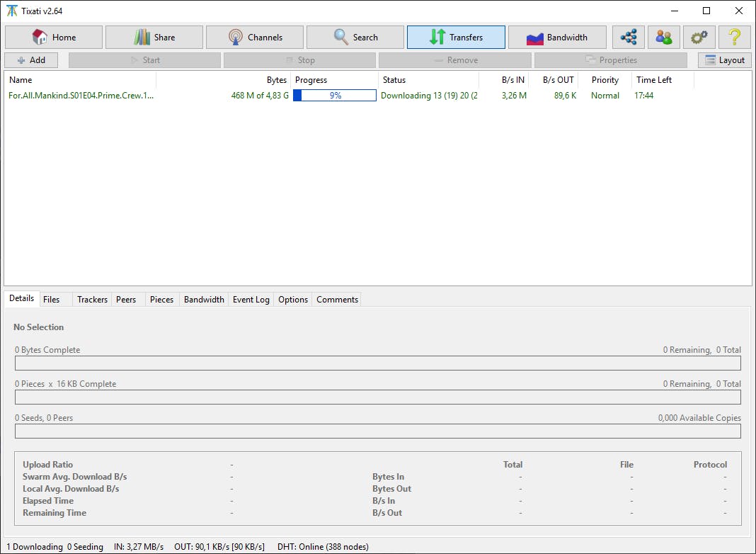Open the Home section
This screenshot has width=756, height=554.
coord(54,37)
